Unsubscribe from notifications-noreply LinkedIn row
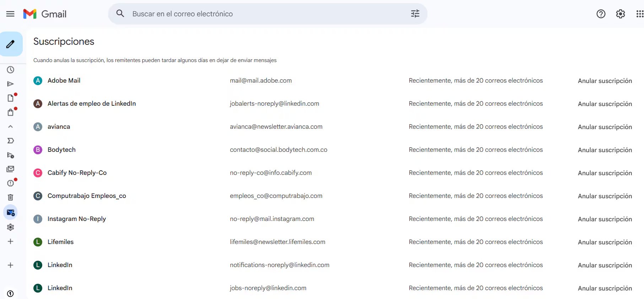 [605, 265]
